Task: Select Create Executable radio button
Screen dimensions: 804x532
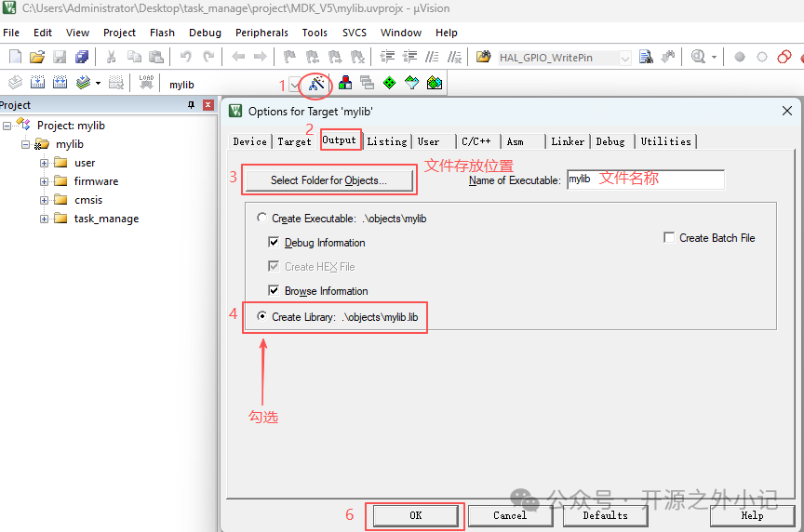Action: tap(262, 218)
